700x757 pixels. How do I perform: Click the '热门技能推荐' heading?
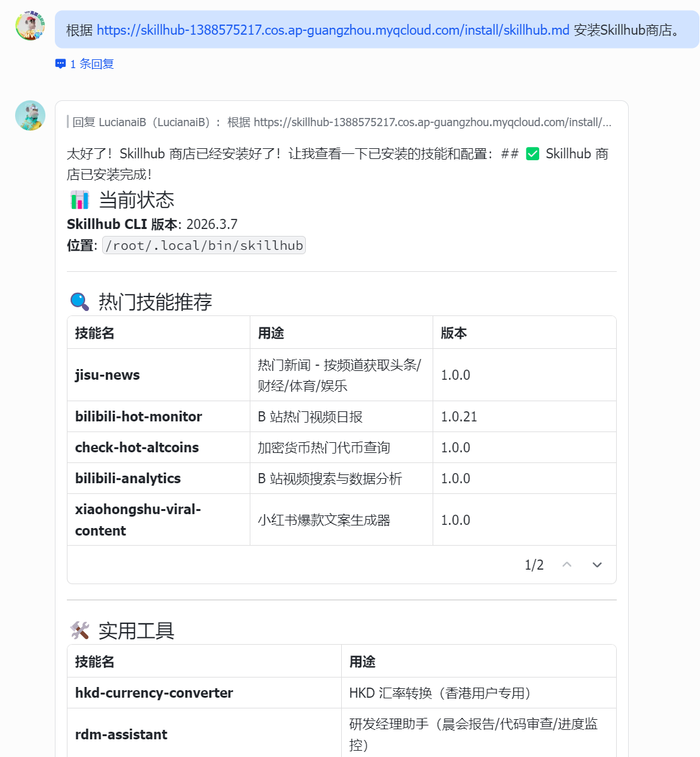[155, 302]
